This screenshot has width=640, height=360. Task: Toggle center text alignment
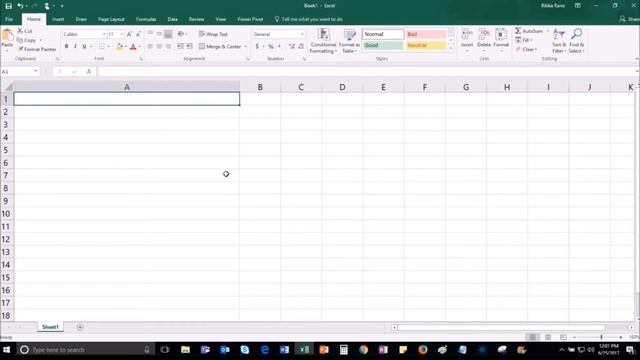[x=159, y=47]
